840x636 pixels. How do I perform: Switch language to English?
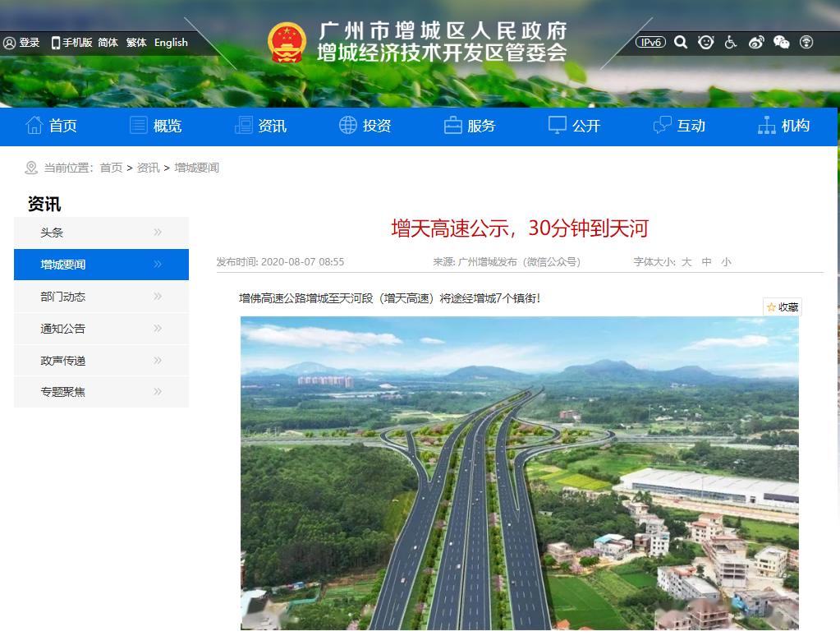tap(171, 43)
